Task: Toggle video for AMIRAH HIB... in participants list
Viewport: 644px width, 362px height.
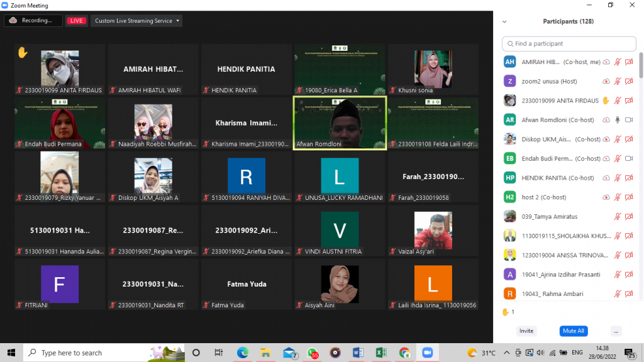Action: point(629,62)
